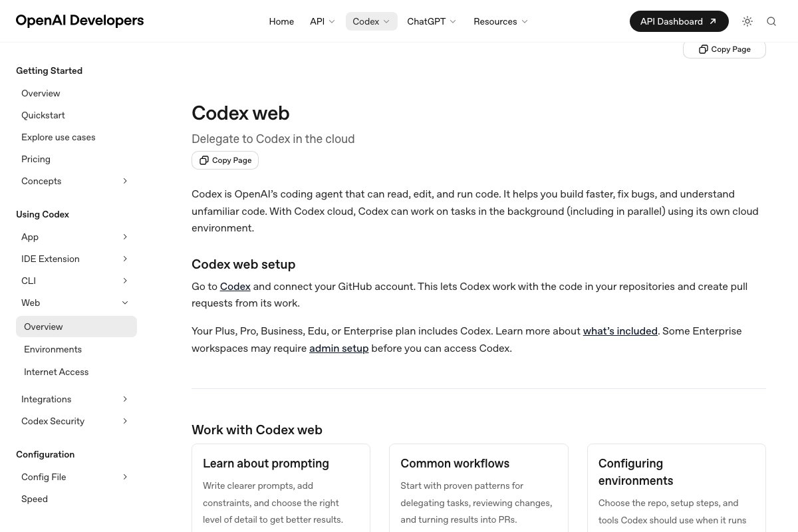Open the API navigation dropdown
This screenshot has width=798, height=532.
[323, 21]
